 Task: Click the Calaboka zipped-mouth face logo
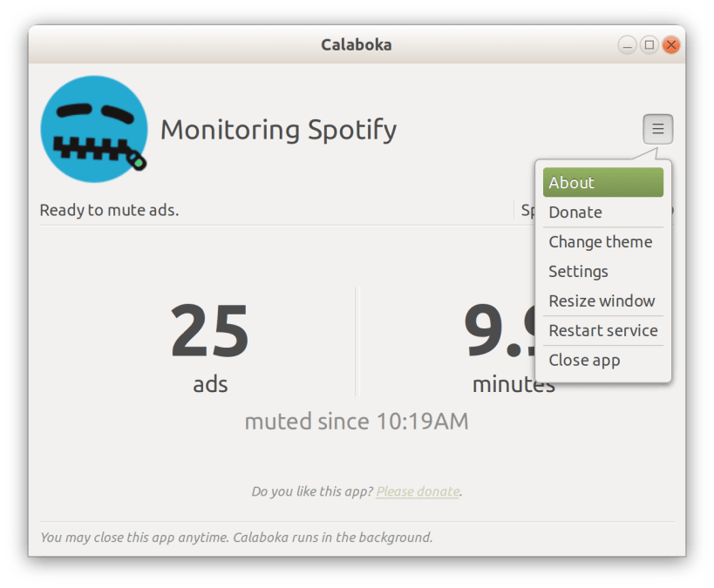94,129
